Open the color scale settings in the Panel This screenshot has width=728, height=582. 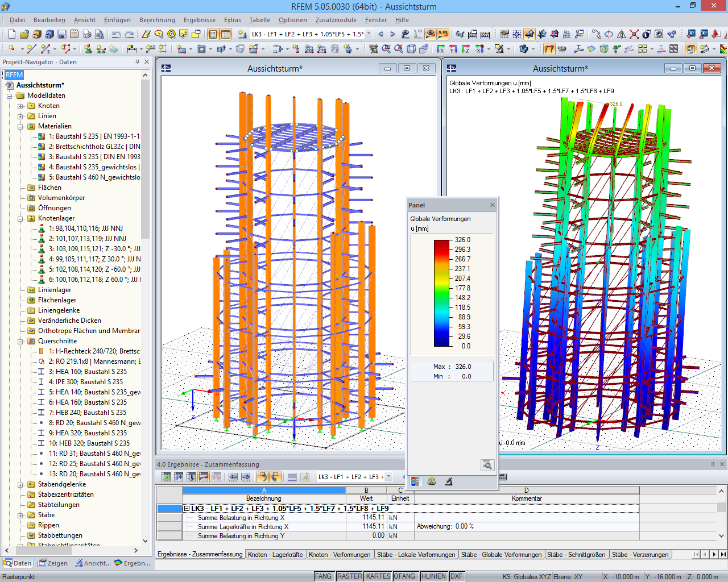click(x=415, y=481)
